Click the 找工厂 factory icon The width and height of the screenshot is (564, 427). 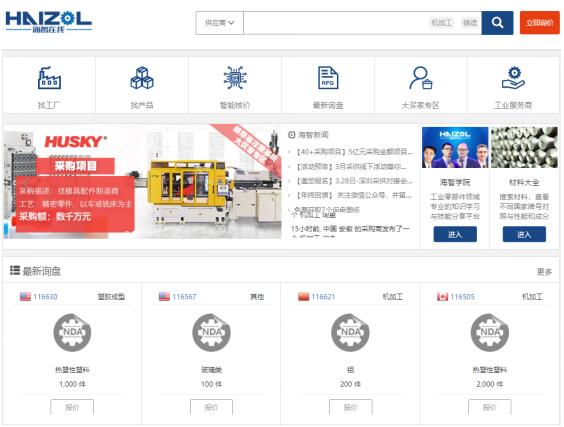pyautogui.click(x=49, y=78)
